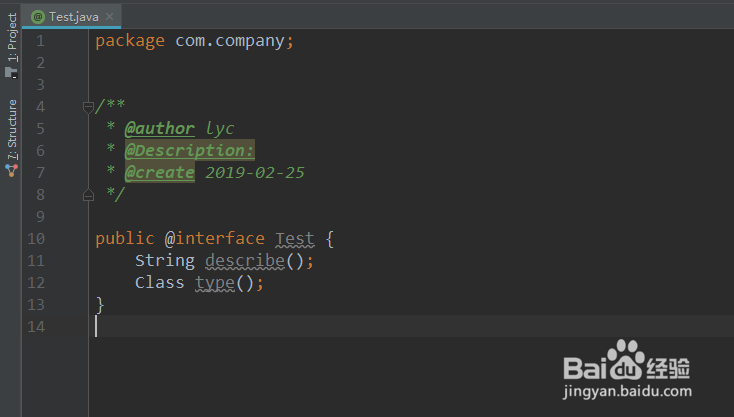734x417 pixels.
Task: Place cursor on the describe method name
Action: coord(245,261)
